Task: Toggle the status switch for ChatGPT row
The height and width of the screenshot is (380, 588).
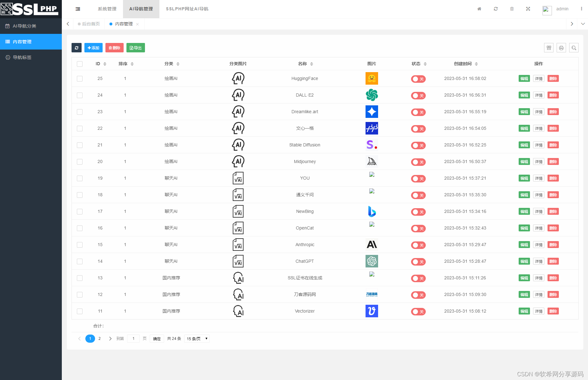Action: 418,262
